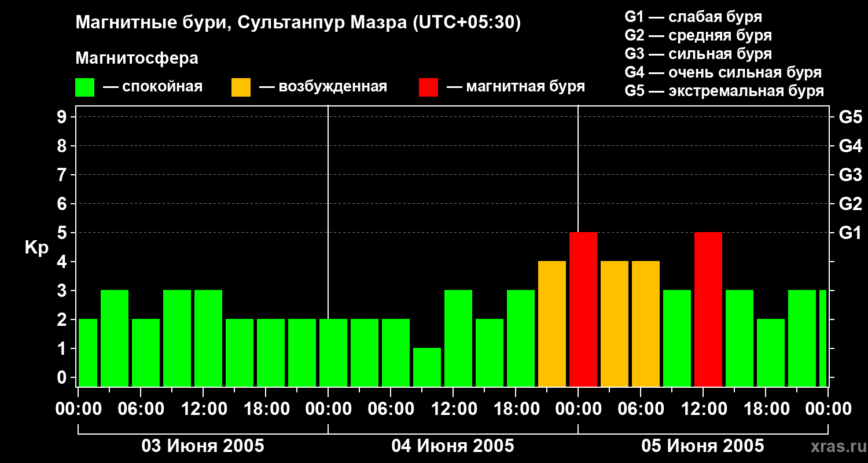Click the green 'спокойная' legend swatch

(85, 87)
